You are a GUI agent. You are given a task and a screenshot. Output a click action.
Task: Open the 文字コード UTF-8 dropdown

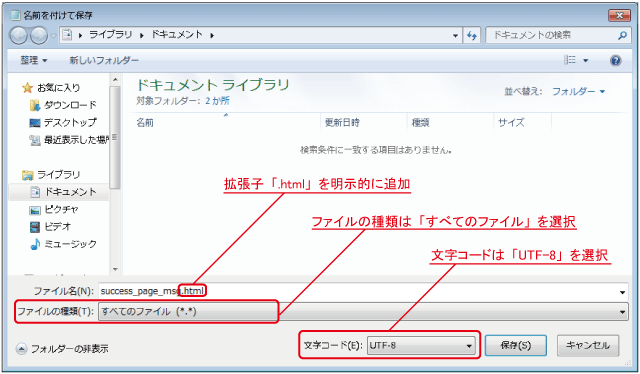click(x=421, y=345)
